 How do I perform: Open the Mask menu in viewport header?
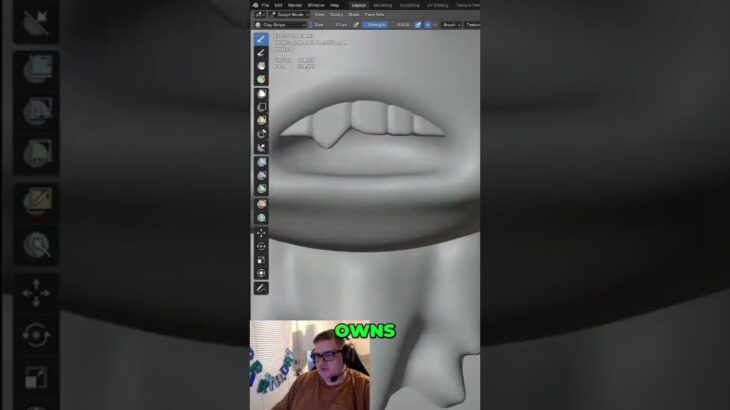pos(354,14)
